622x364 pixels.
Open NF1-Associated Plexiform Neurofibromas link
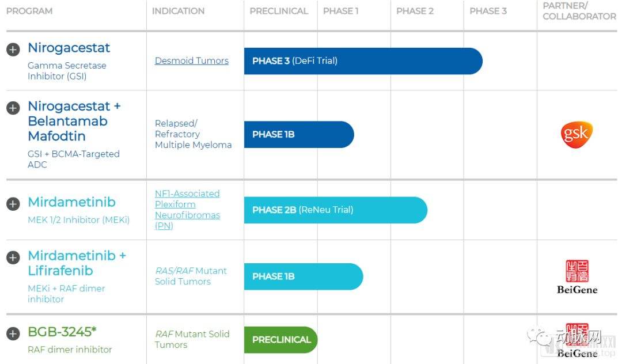[x=187, y=210]
